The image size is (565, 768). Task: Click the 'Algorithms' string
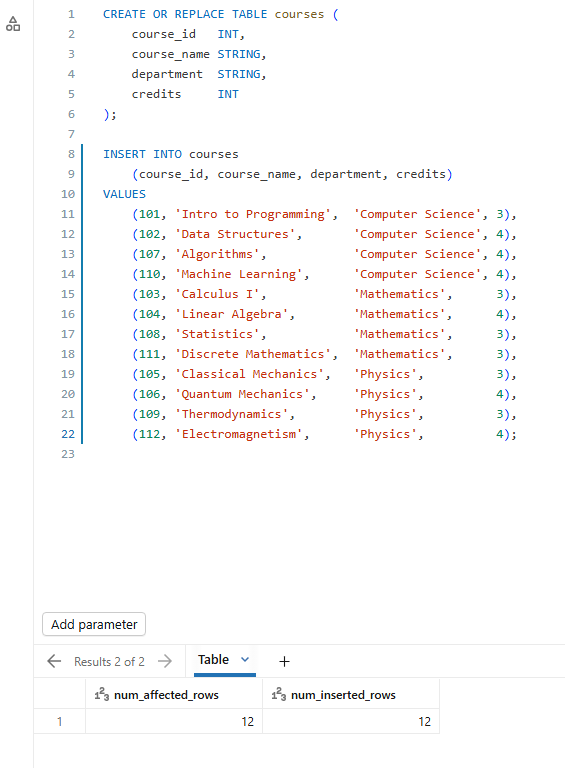tap(217, 254)
